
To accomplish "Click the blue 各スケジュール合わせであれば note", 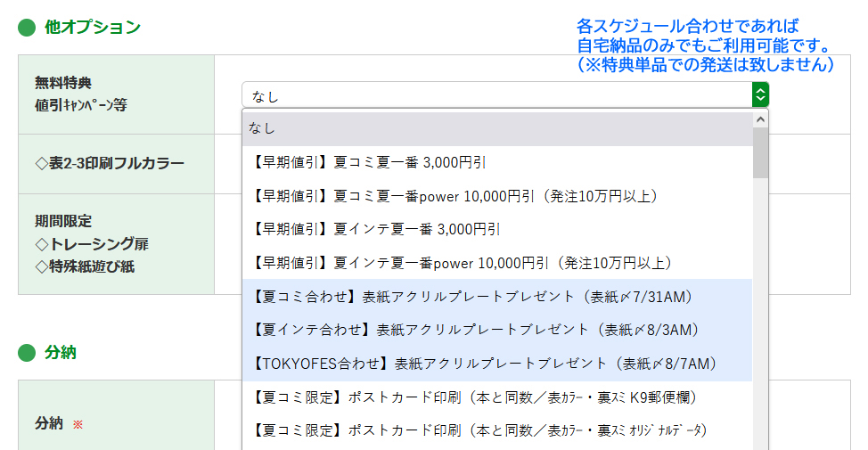I will (687, 26).
